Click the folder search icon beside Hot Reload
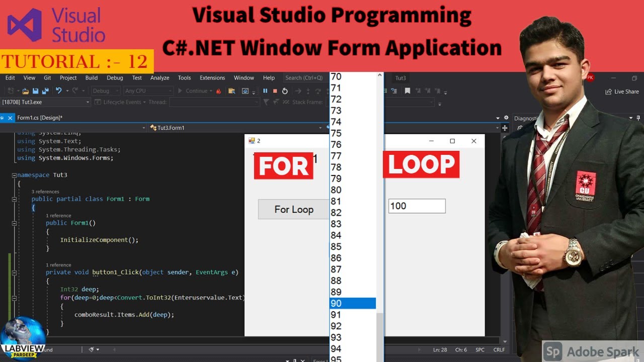The height and width of the screenshot is (362, 644). click(x=232, y=91)
